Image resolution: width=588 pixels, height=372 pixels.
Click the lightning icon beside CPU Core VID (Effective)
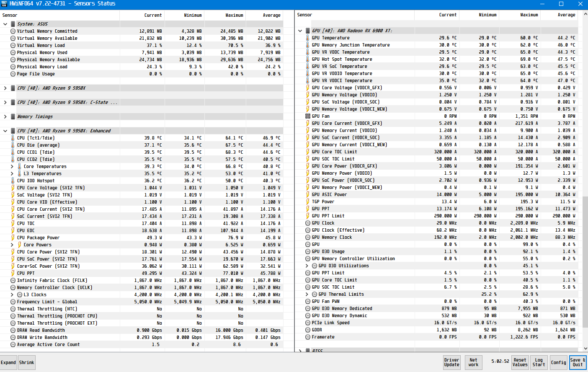(13, 202)
